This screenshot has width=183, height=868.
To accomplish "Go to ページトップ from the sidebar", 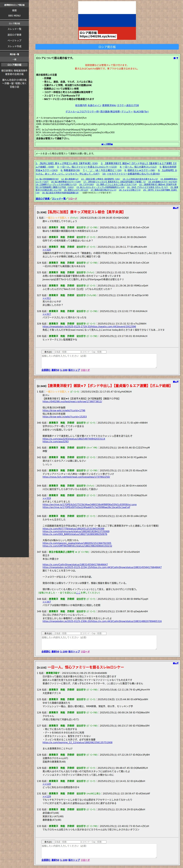I will (14, 41).
